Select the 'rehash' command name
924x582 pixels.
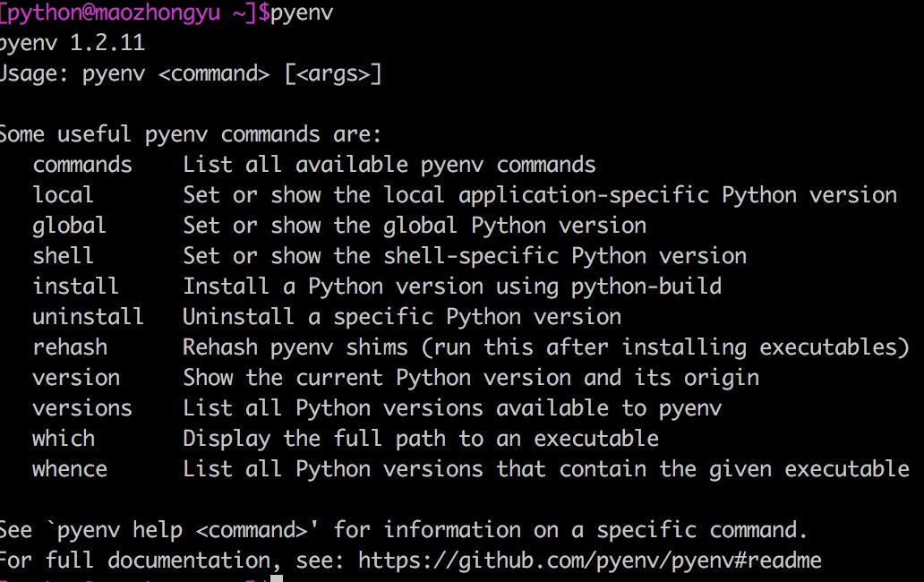(x=70, y=347)
